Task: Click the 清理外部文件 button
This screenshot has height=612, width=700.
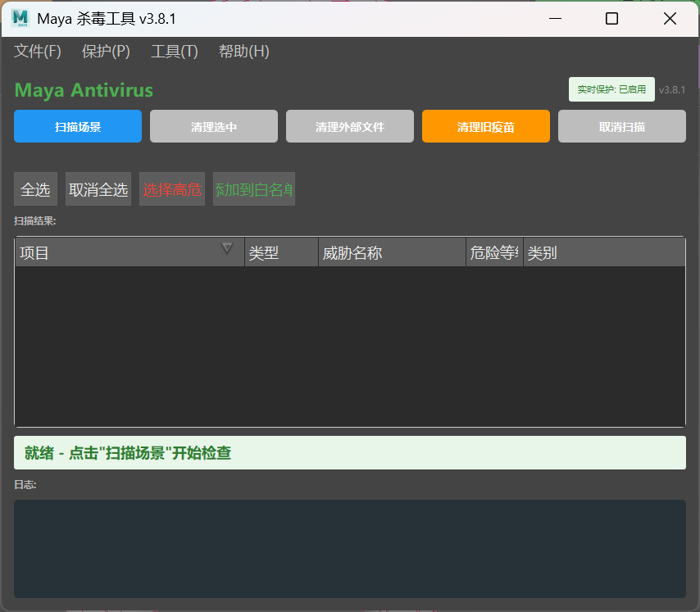Action: coord(349,126)
